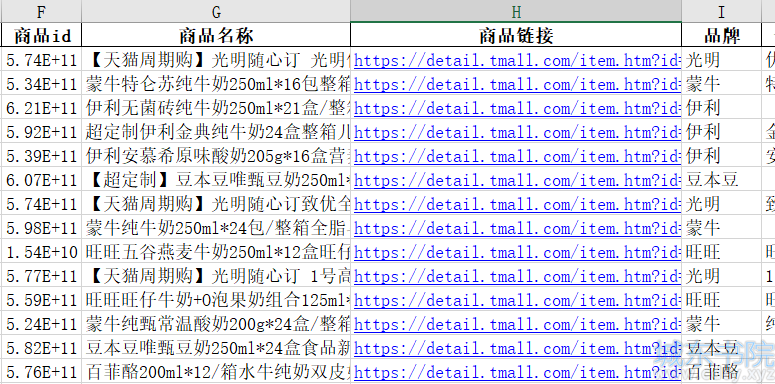Select cell 蒙牛纯甄常温酸奶200g*24盒

click(216, 324)
